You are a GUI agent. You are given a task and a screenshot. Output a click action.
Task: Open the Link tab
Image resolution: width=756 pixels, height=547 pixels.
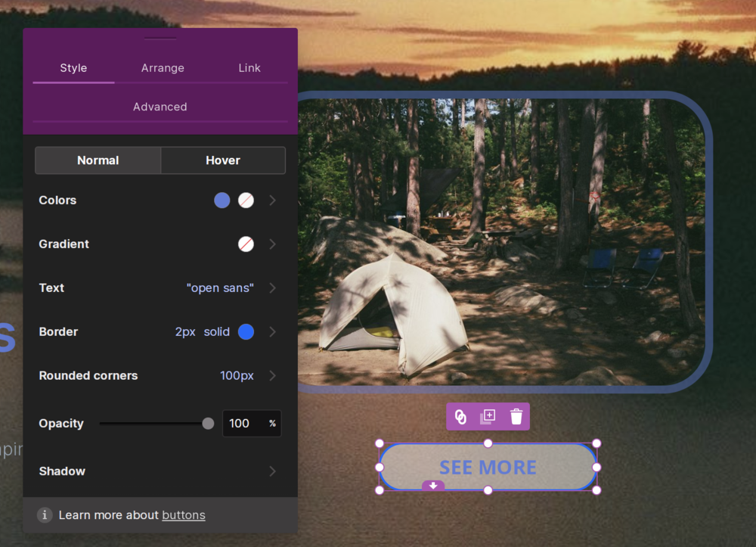coord(249,68)
